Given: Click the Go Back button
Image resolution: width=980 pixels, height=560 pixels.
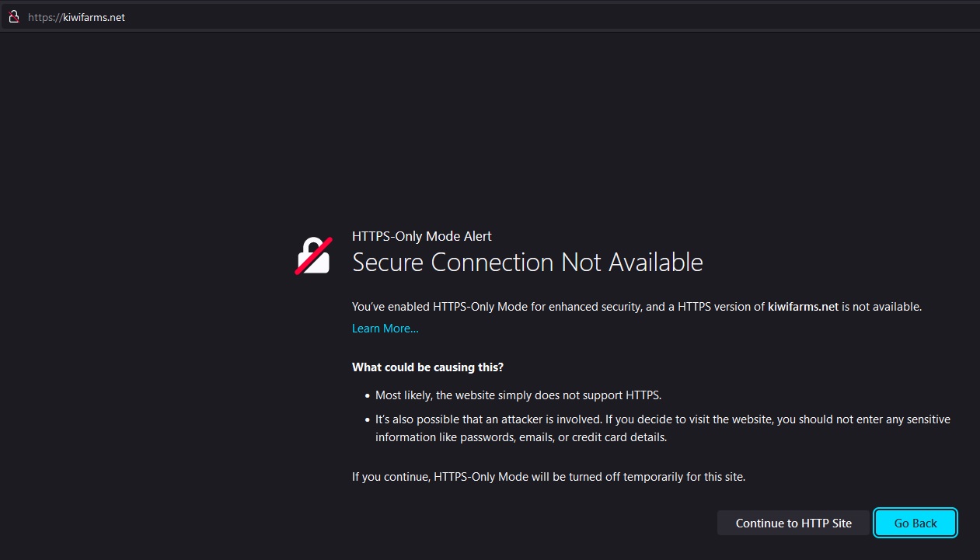Looking at the screenshot, I should (915, 523).
